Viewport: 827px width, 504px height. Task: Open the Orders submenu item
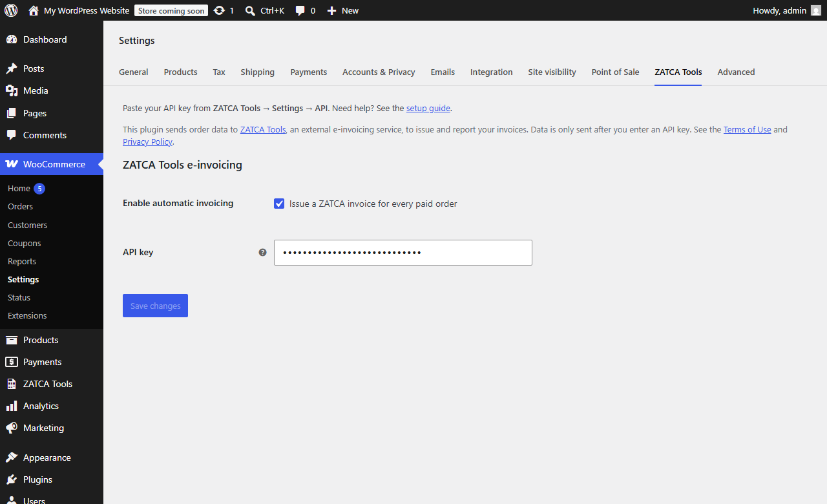tap(20, 206)
